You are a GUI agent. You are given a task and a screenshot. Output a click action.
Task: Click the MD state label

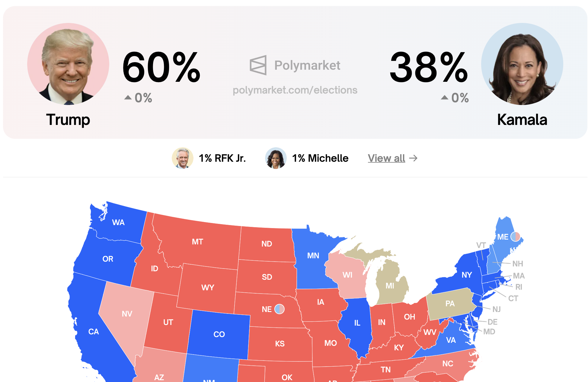tap(489, 332)
